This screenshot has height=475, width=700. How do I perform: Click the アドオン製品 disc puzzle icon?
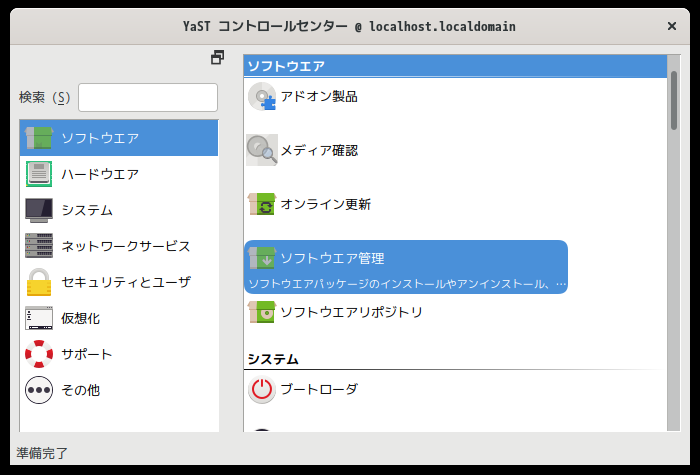(x=262, y=96)
